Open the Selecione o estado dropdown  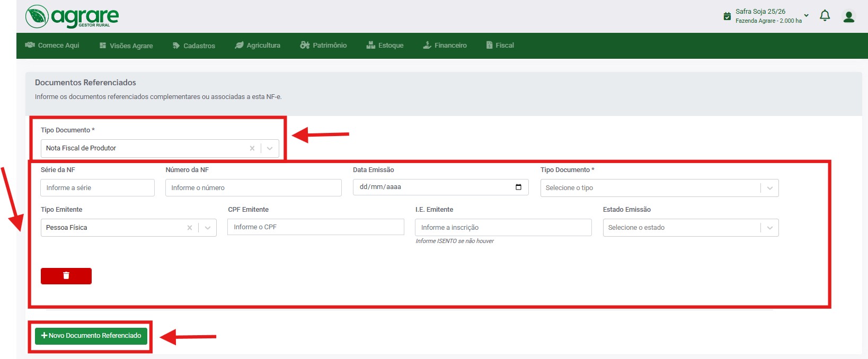pos(690,228)
